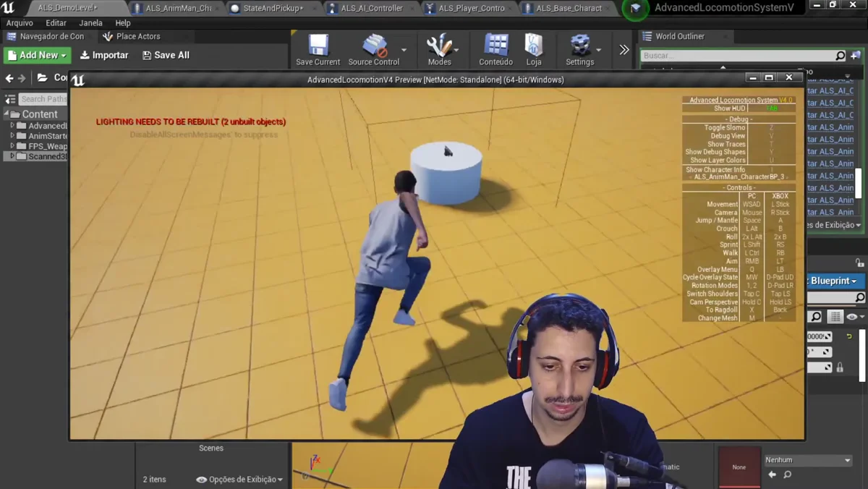Click the graduation cap tutorials icon
Image resolution: width=868 pixels, height=489 pixels.
(x=636, y=9)
